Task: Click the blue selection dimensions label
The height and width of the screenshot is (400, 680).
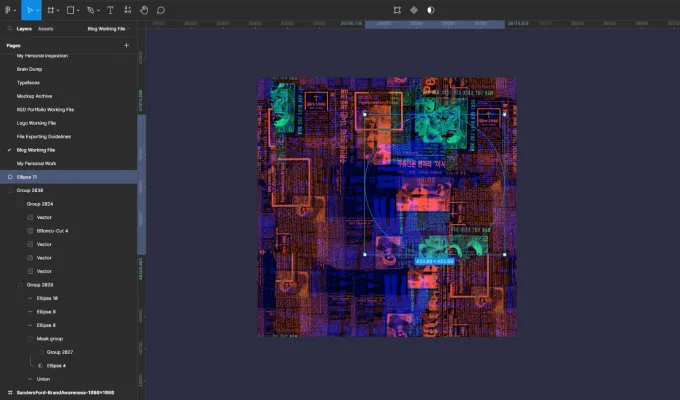Action: pos(435,261)
